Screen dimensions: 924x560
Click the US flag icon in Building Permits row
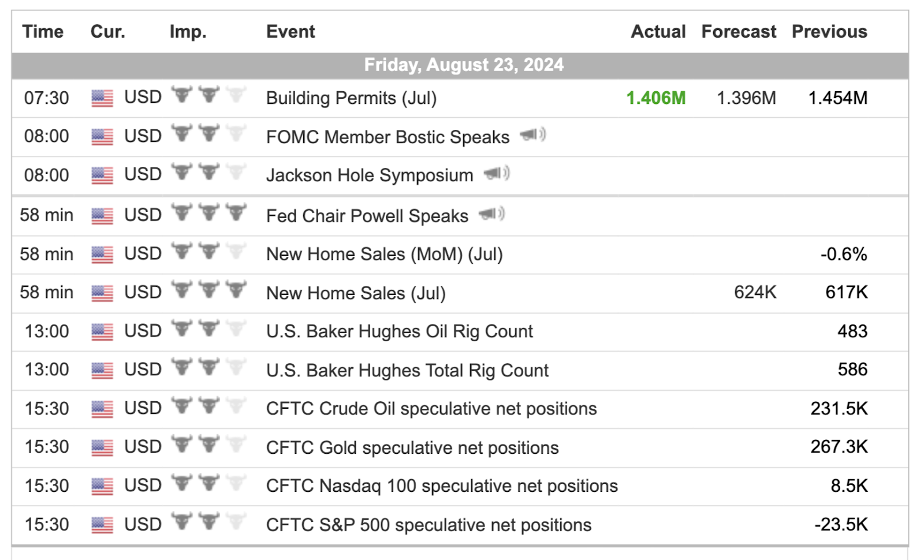coord(102,98)
